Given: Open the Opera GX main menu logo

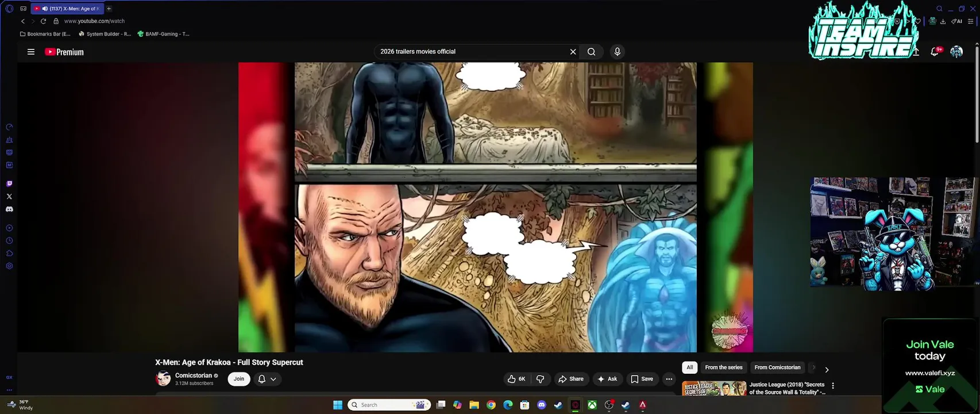Looking at the screenshot, I should (9, 9).
